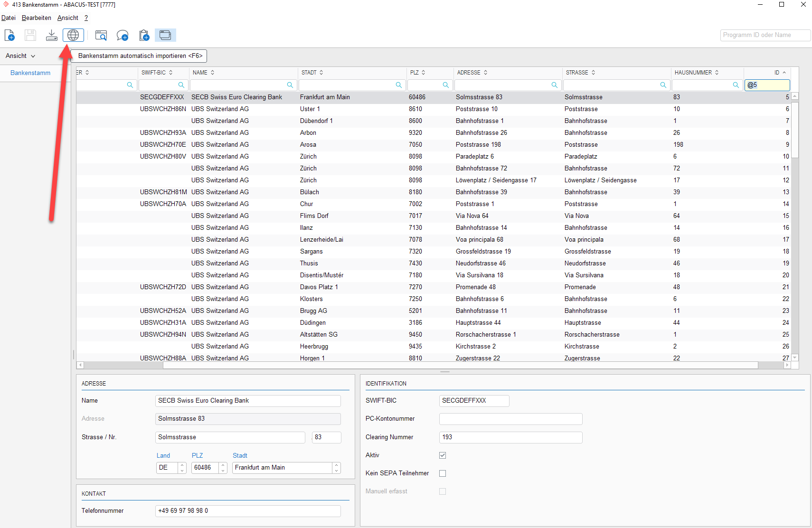812x528 pixels.
Task: Open the Land DE selector arrows
Action: point(182,468)
